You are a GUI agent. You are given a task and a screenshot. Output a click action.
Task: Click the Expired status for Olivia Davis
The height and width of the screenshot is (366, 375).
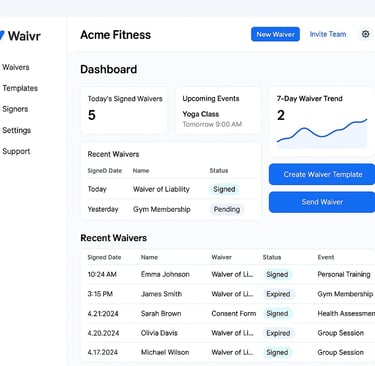click(278, 333)
